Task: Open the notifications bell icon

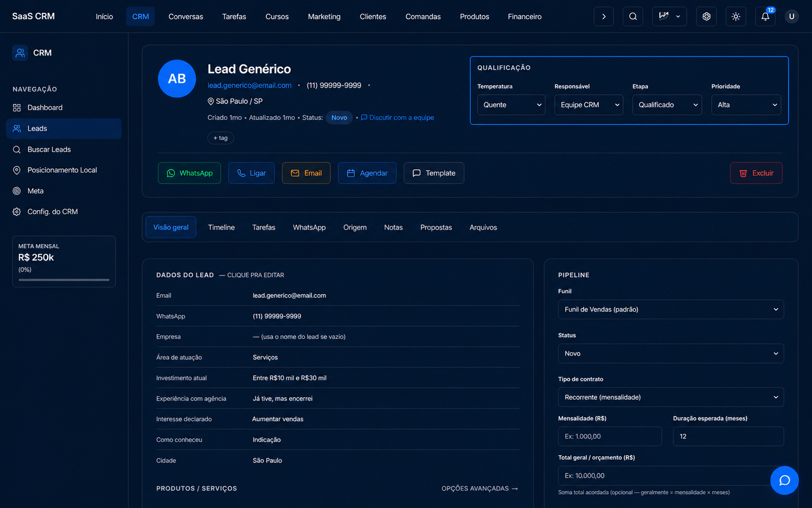Action: point(765,16)
